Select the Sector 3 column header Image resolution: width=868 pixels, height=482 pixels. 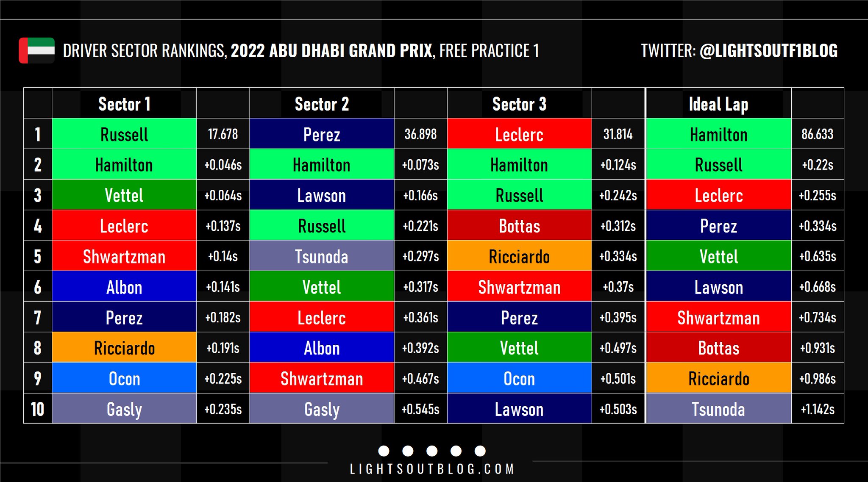tap(519, 104)
